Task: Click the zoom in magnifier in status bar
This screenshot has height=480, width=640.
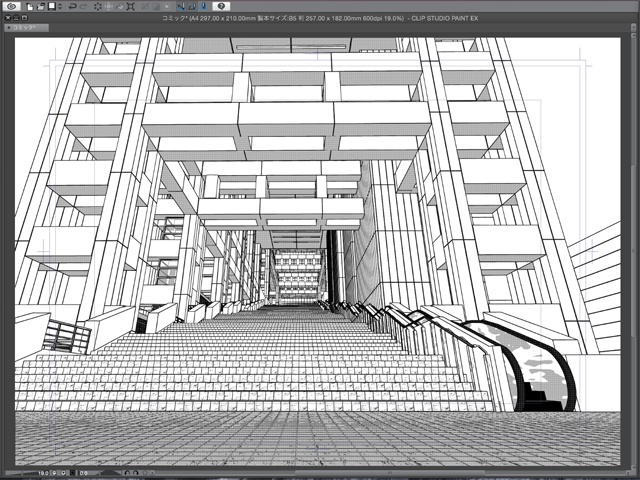Action: click(x=63, y=473)
